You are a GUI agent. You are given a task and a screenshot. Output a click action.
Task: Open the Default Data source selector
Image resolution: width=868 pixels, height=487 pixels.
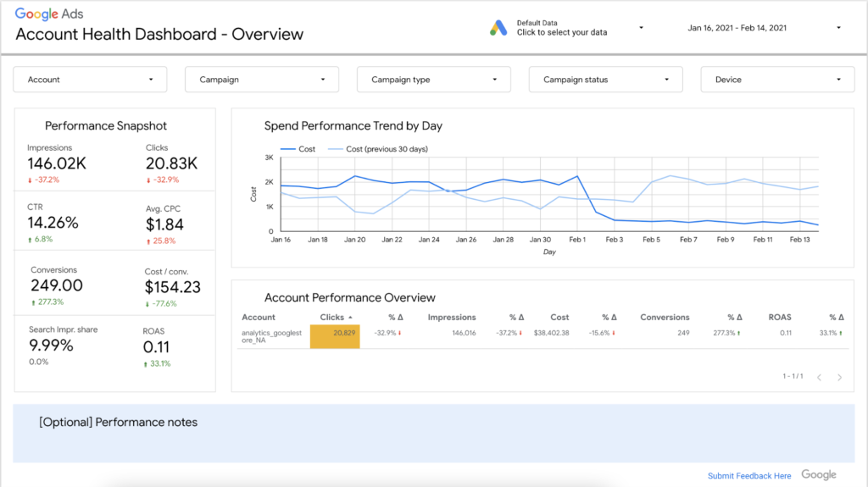567,28
